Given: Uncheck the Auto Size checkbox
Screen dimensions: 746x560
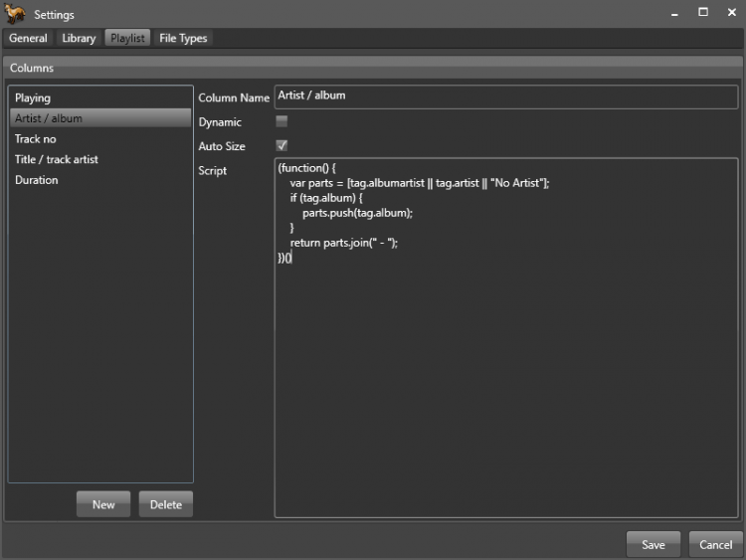Looking at the screenshot, I should [x=281, y=145].
